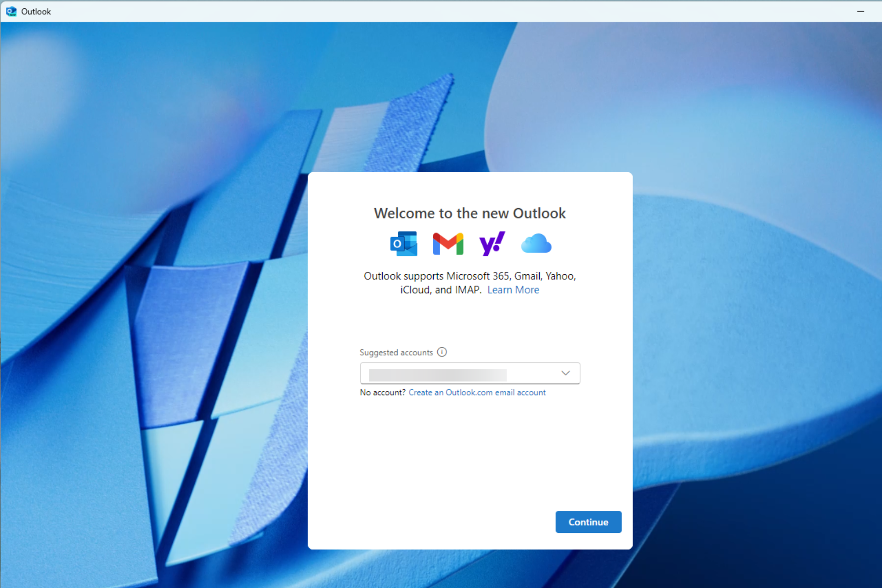The width and height of the screenshot is (882, 588).
Task: Click the Welcome to the new Outlook heading
Action: coord(470,213)
